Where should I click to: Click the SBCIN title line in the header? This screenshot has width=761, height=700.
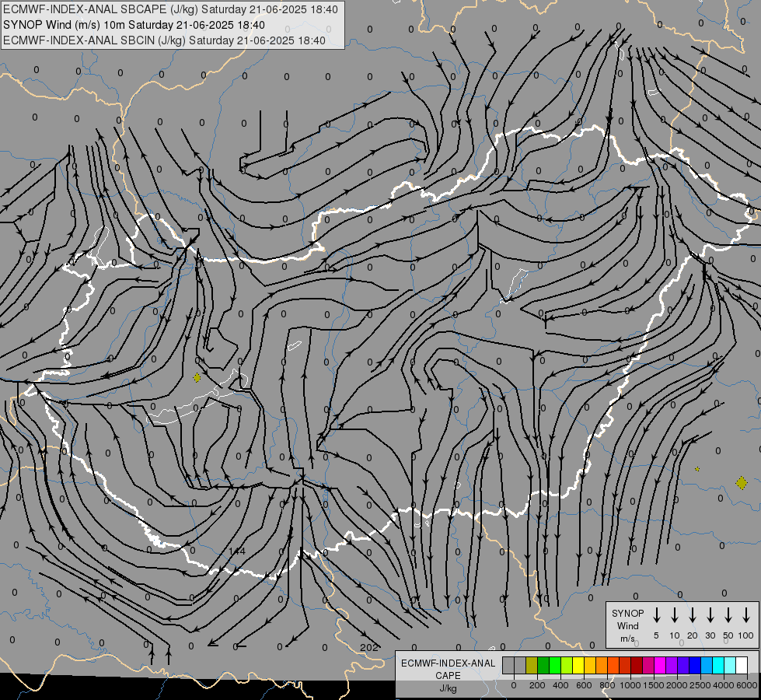[x=164, y=40]
